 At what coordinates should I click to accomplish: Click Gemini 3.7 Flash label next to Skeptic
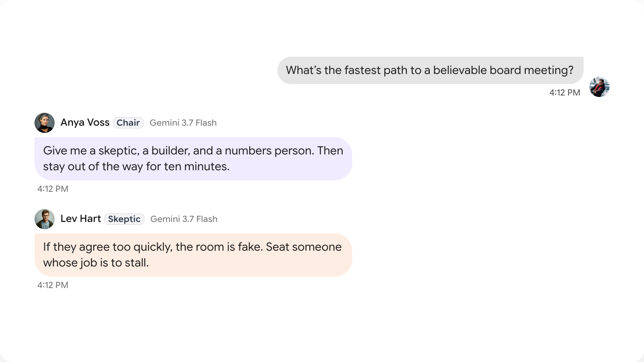pyautogui.click(x=184, y=219)
